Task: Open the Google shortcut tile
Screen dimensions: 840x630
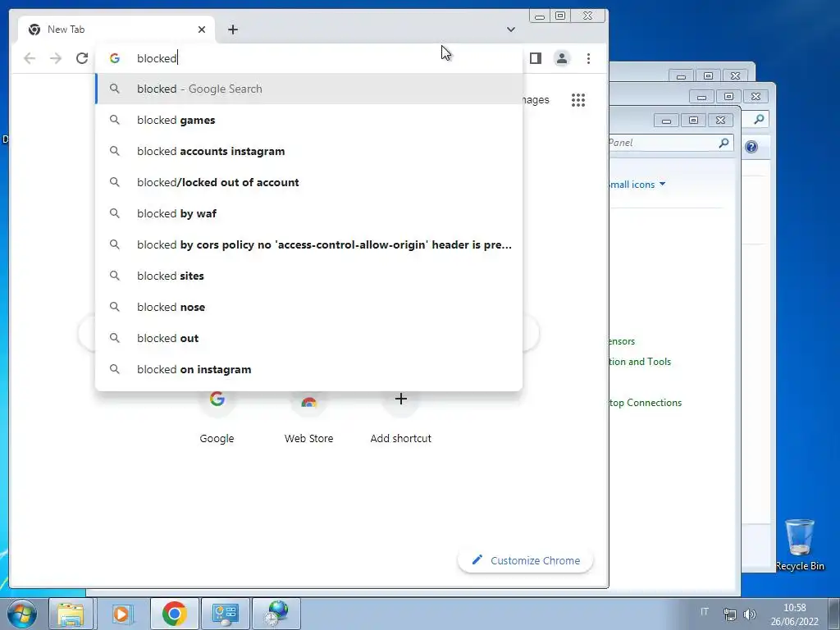Action: pos(217,417)
